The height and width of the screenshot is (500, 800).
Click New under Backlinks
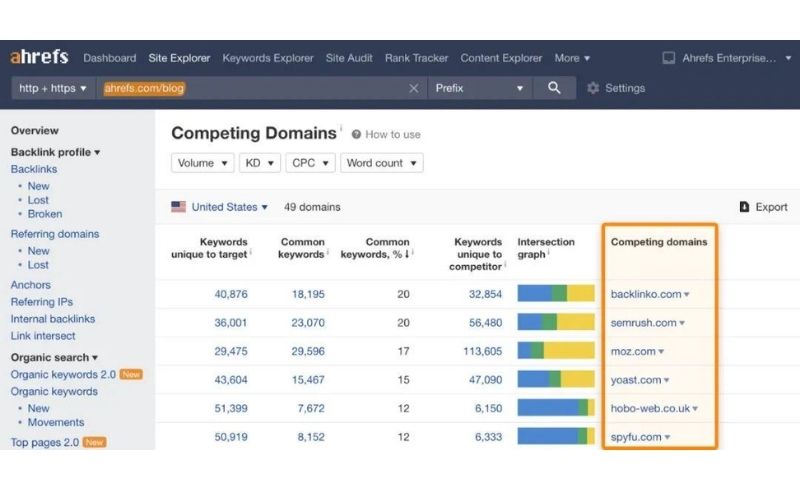[x=38, y=186]
